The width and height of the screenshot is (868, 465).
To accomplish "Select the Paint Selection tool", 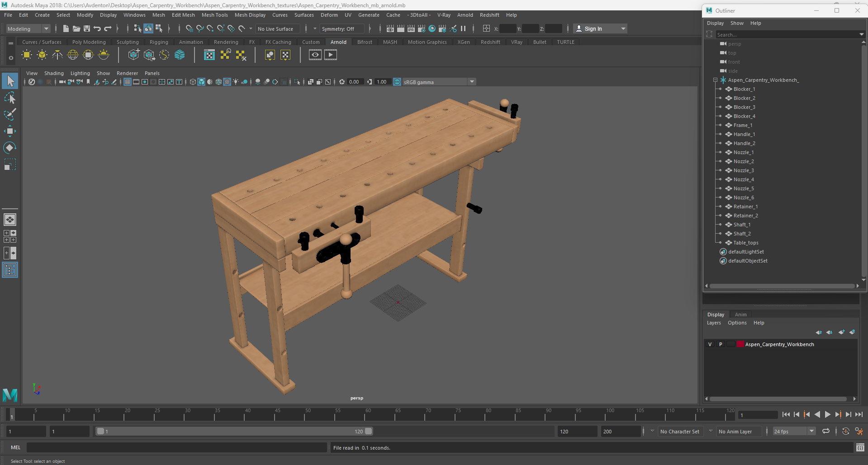I will [10, 114].
